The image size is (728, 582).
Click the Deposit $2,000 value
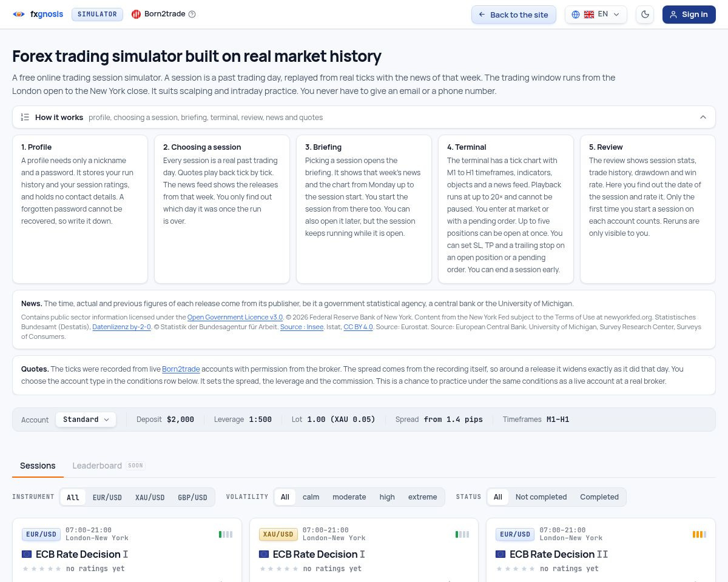(180, 420)
